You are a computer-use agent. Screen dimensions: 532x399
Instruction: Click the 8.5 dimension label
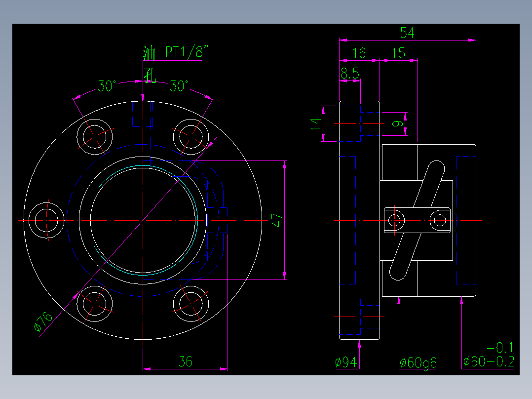pyautogui.click(x=350, y=73)
